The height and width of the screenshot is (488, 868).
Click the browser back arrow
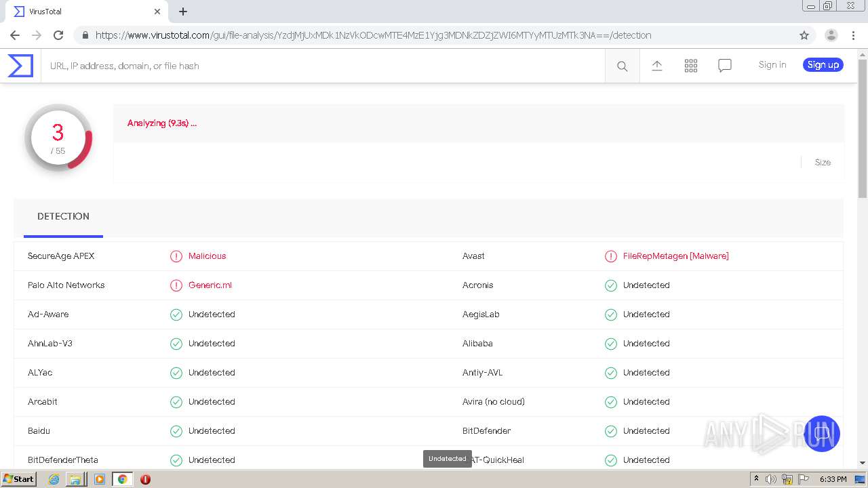[x=15, y=35]
